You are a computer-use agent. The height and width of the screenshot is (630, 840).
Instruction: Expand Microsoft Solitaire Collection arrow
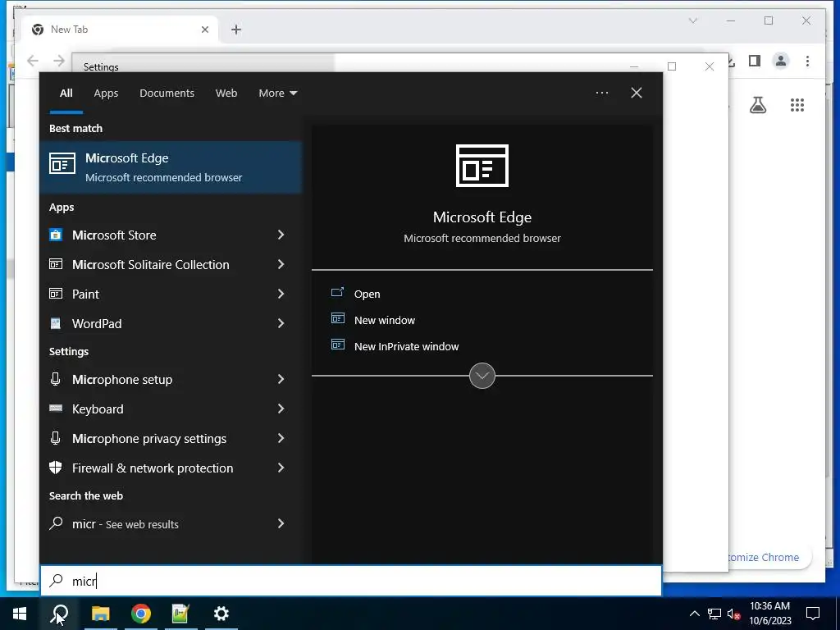(281, 264)
